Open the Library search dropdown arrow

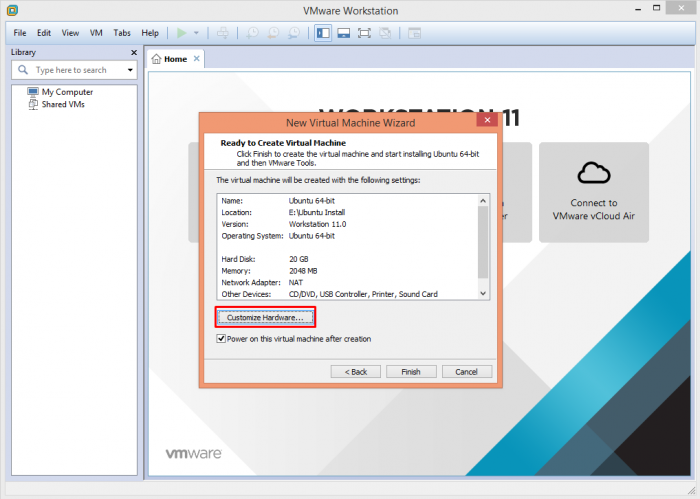[130, 70]
